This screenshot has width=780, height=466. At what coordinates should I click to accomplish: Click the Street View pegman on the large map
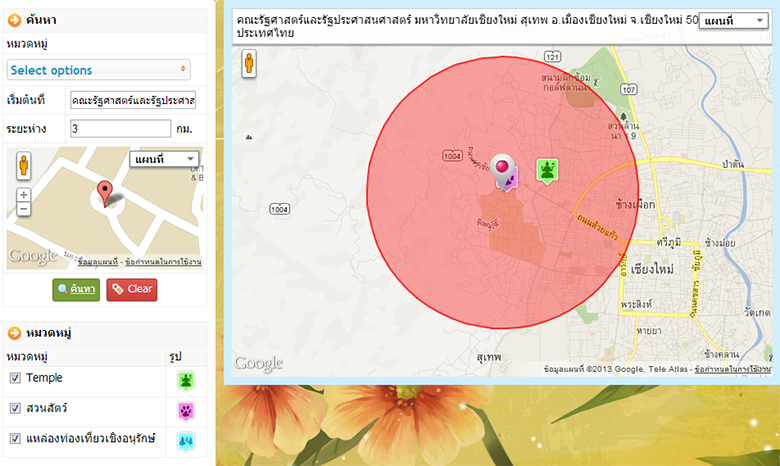coord(249,64)
